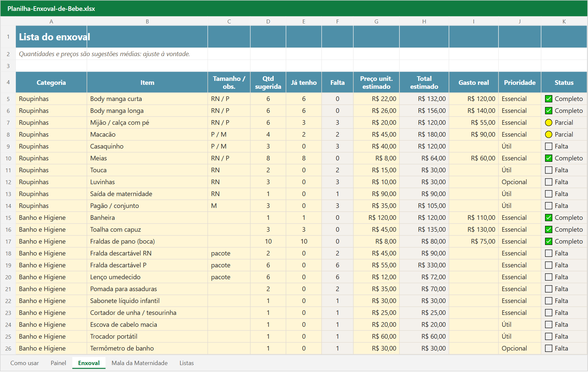Click empty box for Termômetro de banho

point(548,348)
